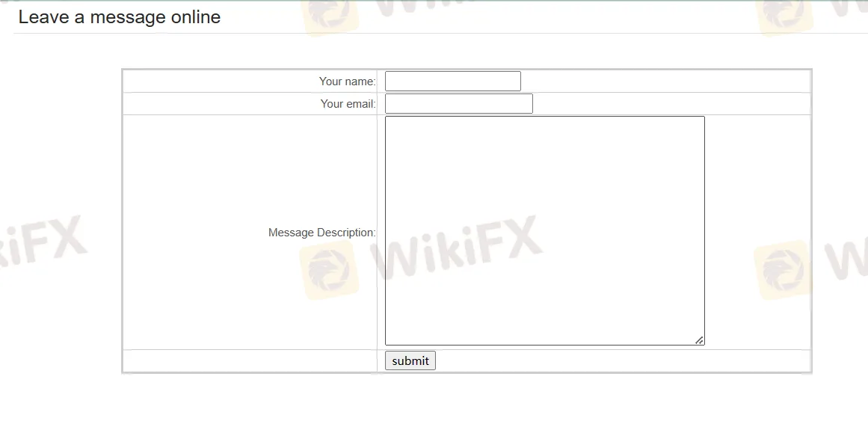Click inside the Your name input box
This screenshot has width=868, height=433.
[452, 81]
